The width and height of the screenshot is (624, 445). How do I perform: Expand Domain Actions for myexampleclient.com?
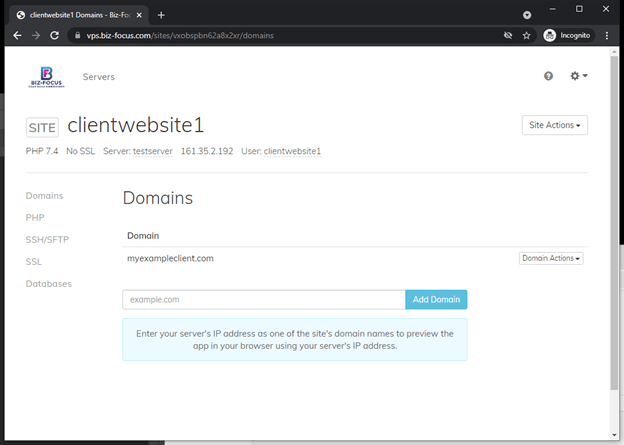(551, 258)
